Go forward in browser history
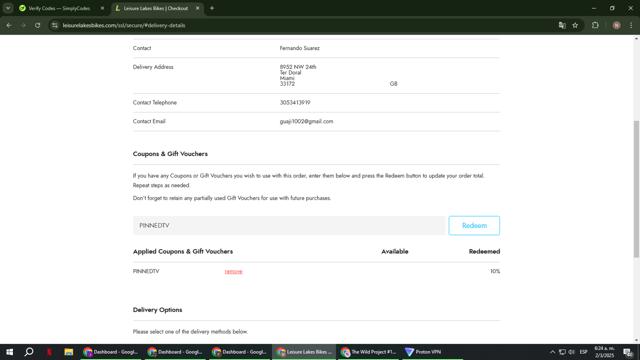This screenshot has height=360, width=640. coord(23,25)
